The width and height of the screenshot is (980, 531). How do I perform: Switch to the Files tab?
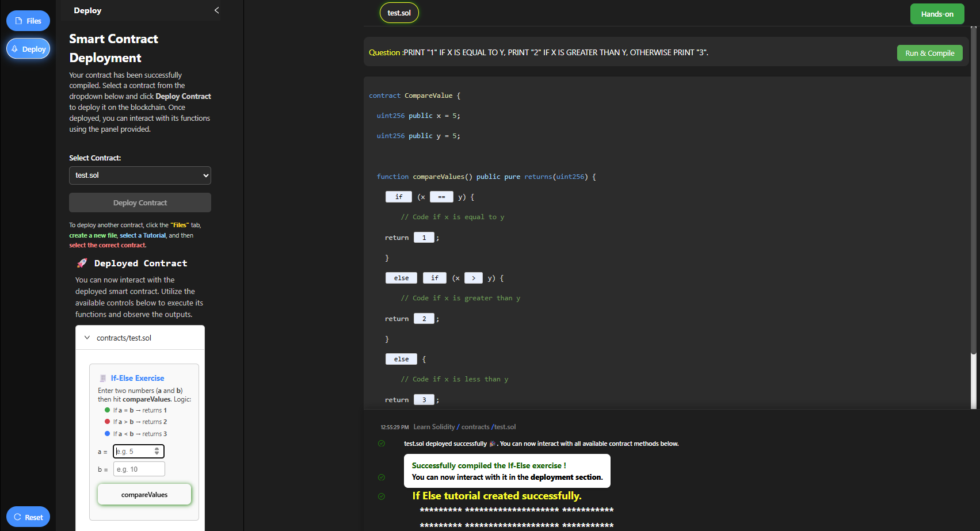coord(28,21)
